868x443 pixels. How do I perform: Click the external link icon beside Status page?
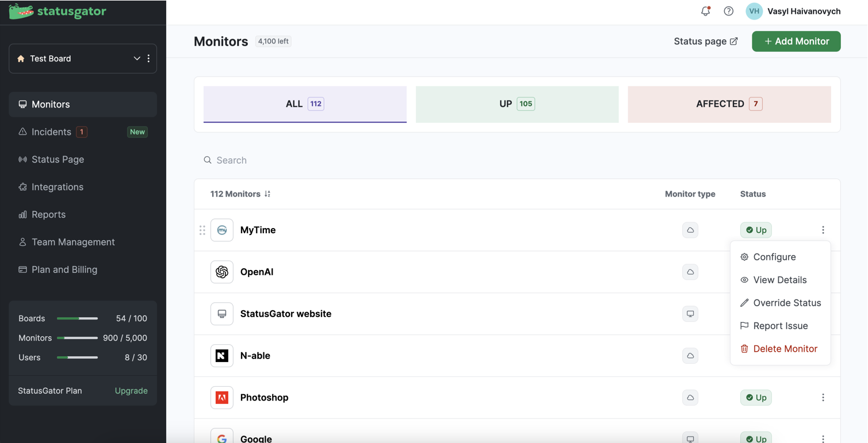(734, 41)
